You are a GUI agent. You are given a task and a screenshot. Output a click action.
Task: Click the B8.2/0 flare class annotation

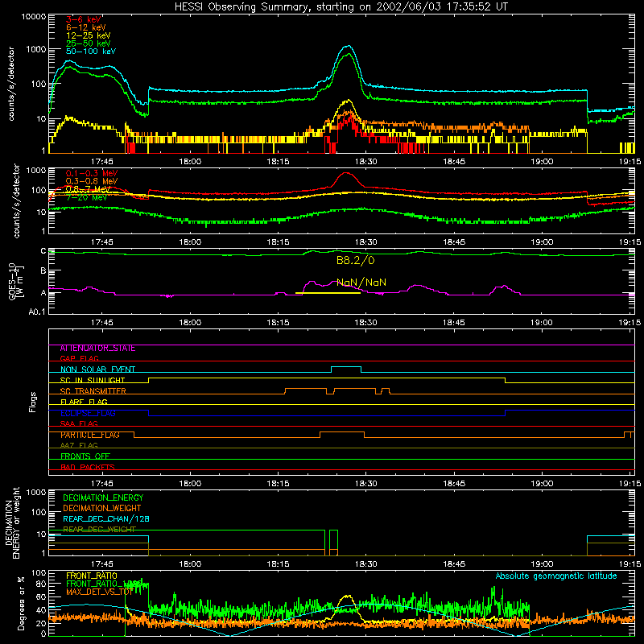(355, 260)
